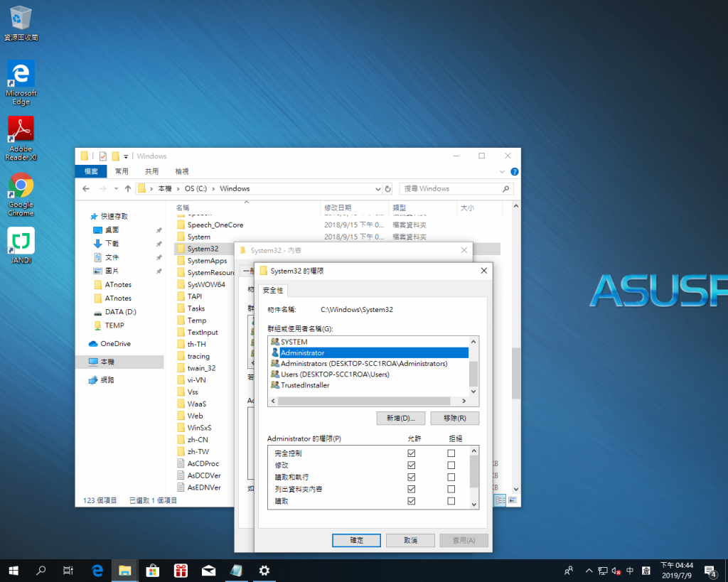Image resolution: width=728 pixels, height=582 pixels.
Task: Open the 常用 ribbon tab
Action: tap(122, 171)
